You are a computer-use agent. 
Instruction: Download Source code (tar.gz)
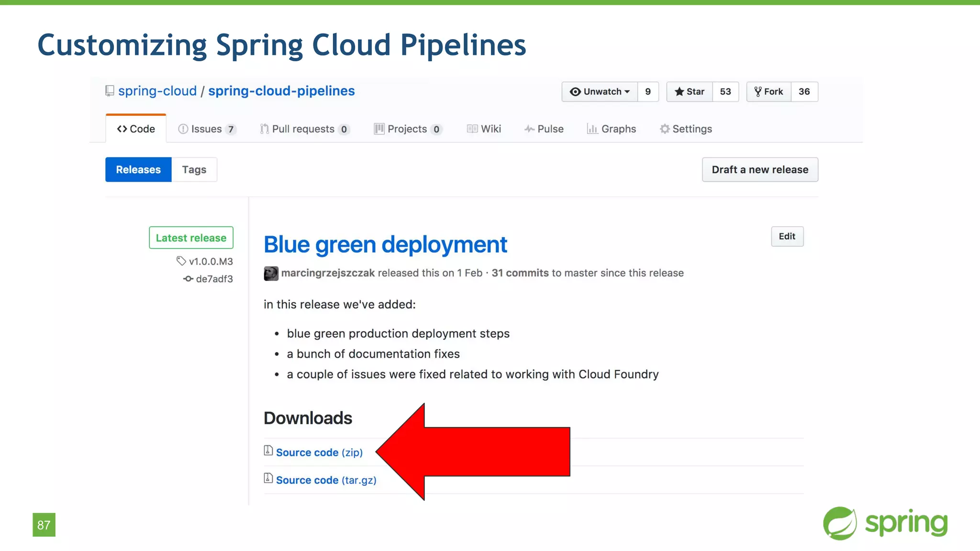click(326, 480)
